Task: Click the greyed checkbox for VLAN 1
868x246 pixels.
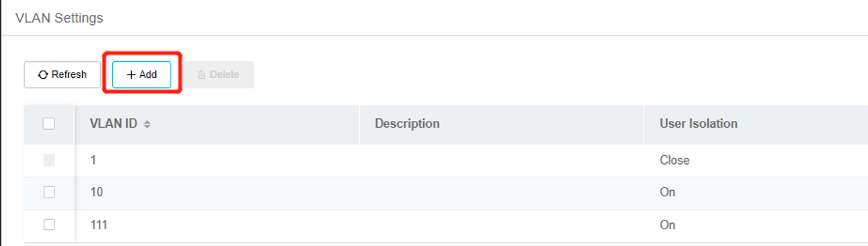Action: click(48, 160)
